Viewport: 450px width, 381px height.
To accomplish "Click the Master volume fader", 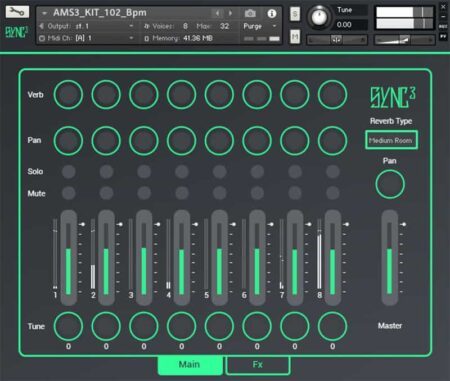I will [390, 258].
